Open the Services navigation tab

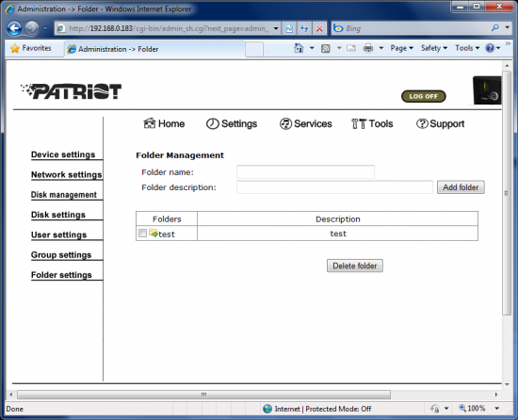tap(305, 123)
